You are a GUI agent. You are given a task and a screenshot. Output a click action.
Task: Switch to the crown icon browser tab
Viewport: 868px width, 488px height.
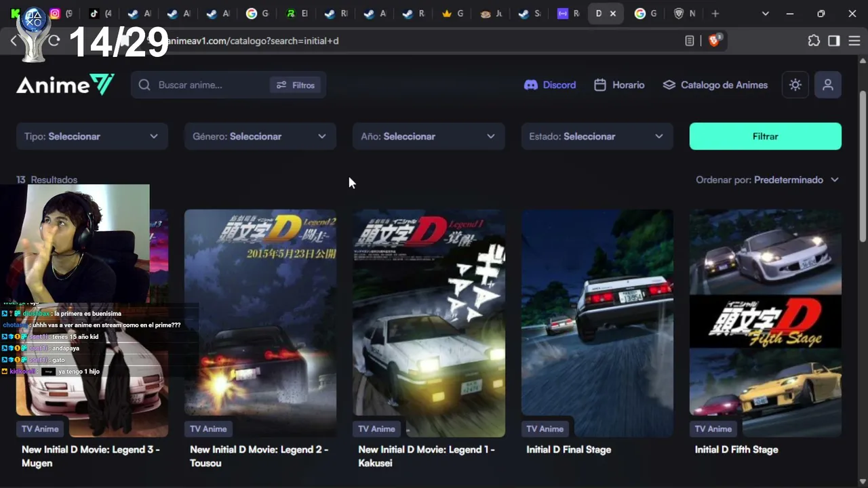pyautogui.click(x=454, y=14)
